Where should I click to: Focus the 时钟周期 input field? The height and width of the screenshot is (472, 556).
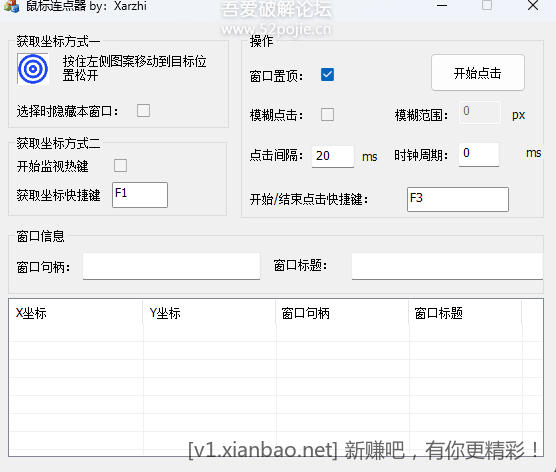(x=479, y=154)
